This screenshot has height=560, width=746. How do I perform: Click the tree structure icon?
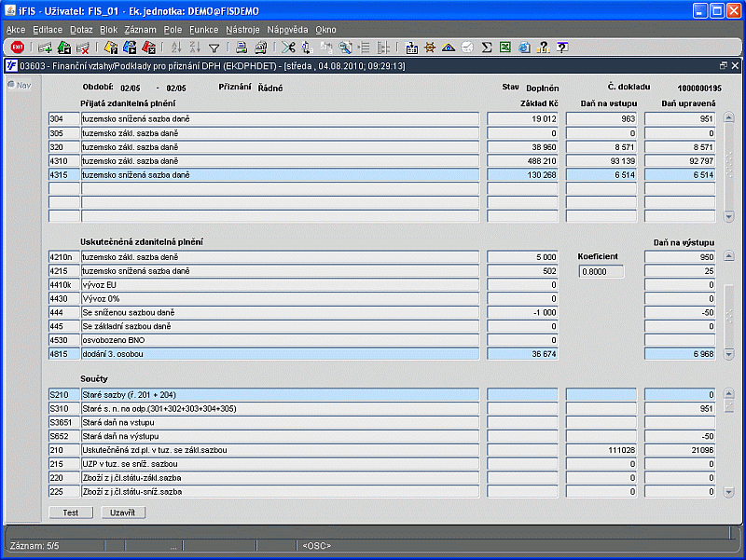click(x=383, y=48)
